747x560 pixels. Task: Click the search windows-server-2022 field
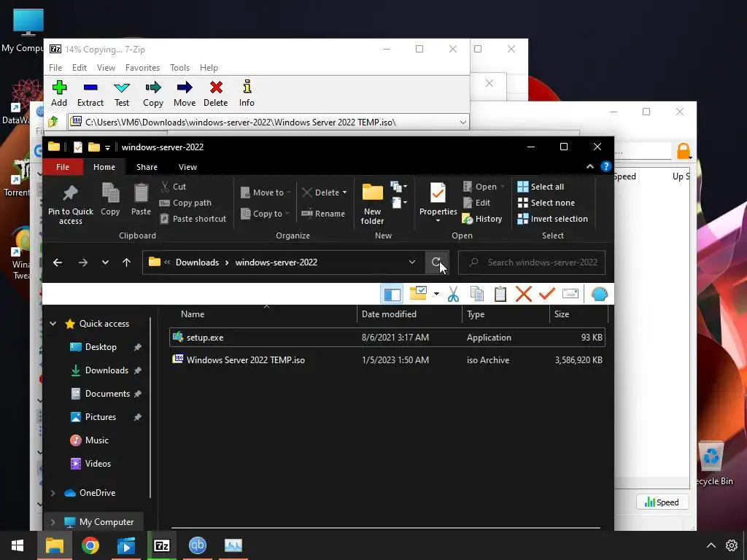coord(532,262)
